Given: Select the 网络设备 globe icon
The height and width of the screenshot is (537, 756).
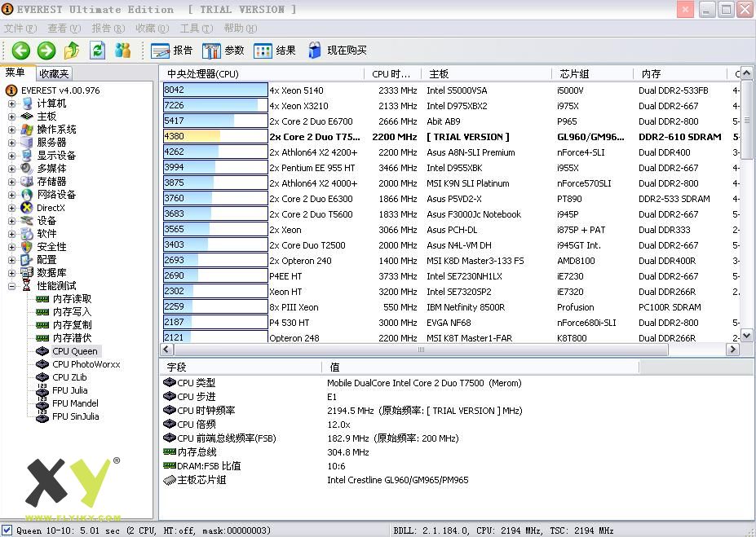Looking at the screenshot, I should click(x=27, y=195).
